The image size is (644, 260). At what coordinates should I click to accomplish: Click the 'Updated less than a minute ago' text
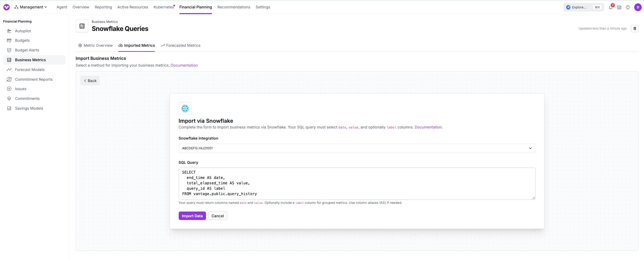(x=602, y=29)
